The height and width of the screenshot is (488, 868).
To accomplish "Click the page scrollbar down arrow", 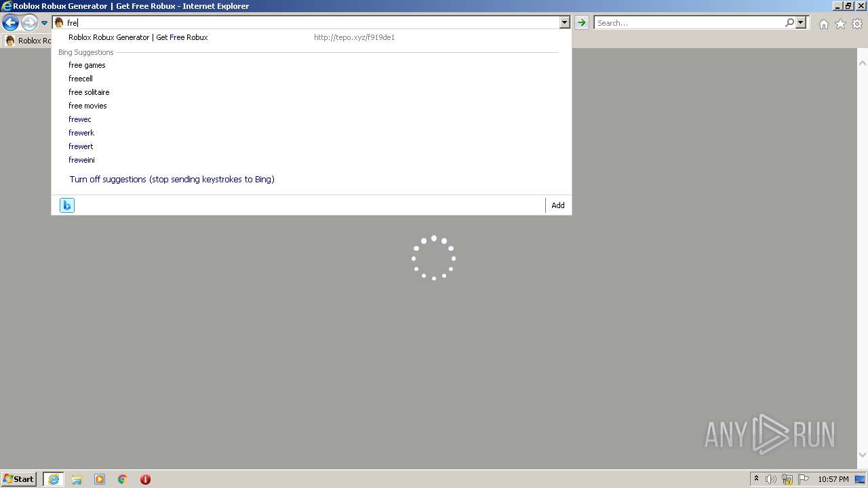I will [862, 455].
